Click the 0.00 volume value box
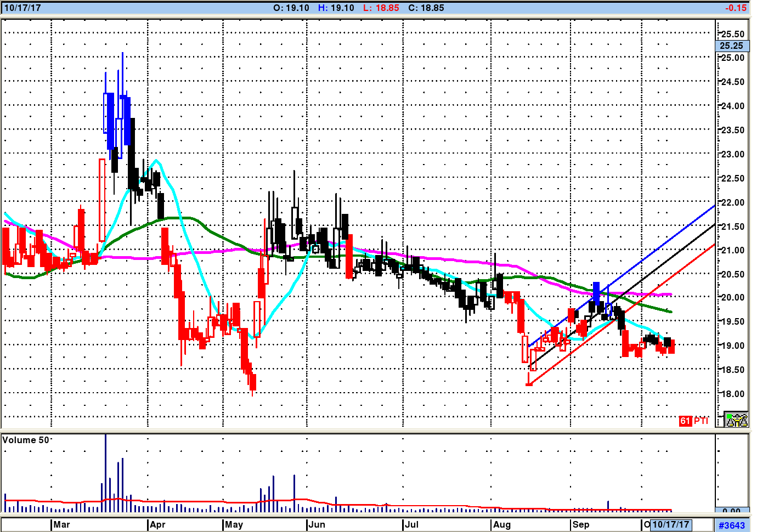Screen dimensions: 768x532 [x=732, y=511]
